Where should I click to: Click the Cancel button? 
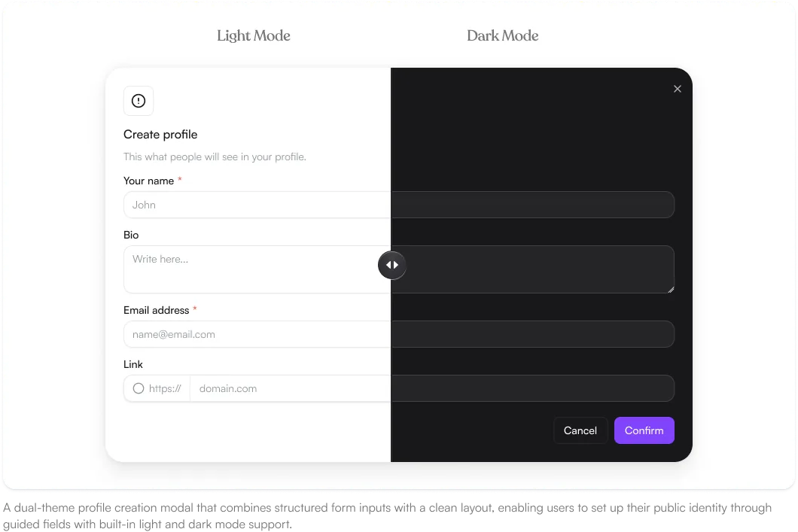580,430
